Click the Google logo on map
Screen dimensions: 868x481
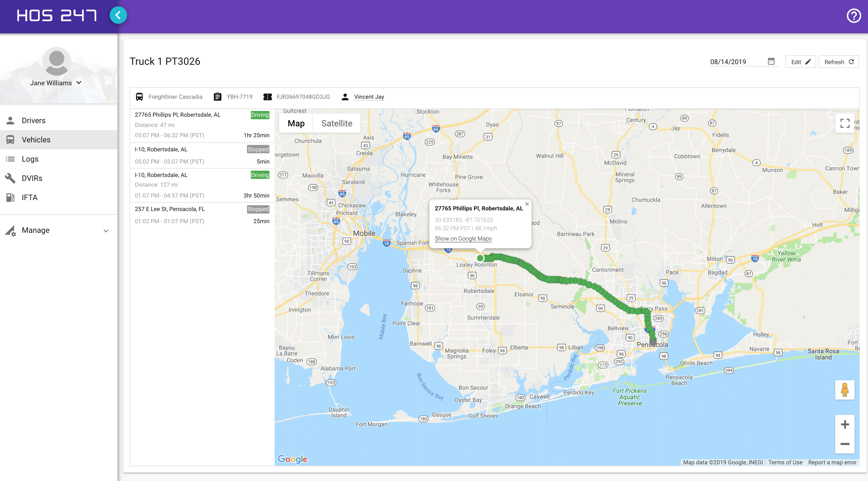[x=292, y=459]
